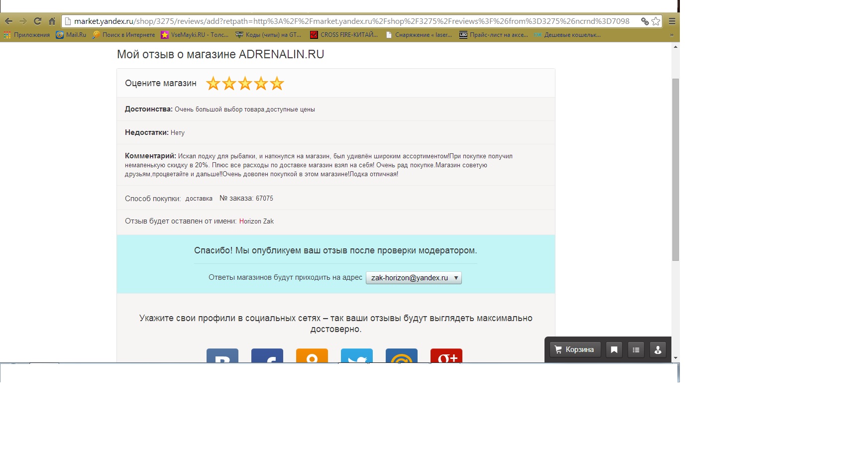
Task: Open the Mail.Ru bookmark
Action: click(71, 35)
